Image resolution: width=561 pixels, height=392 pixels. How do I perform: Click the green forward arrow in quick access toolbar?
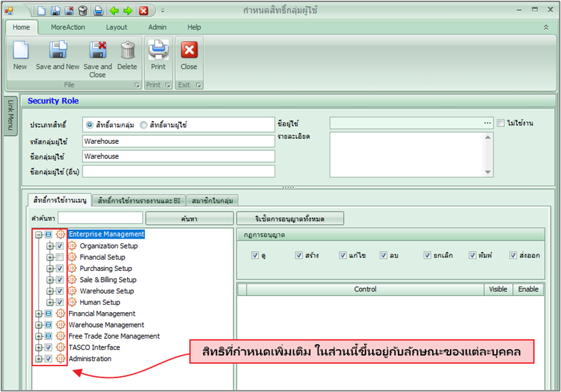click(x=127, y=11)
